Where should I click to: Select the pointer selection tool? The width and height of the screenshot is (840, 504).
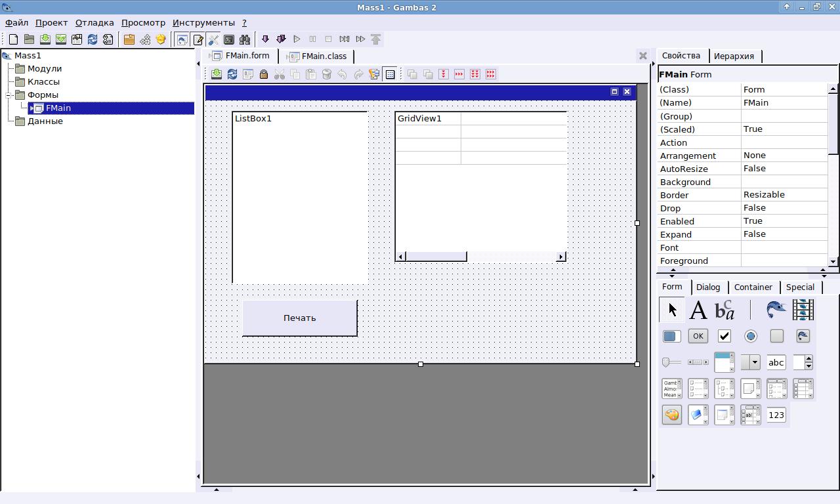(x=672, y=310)
